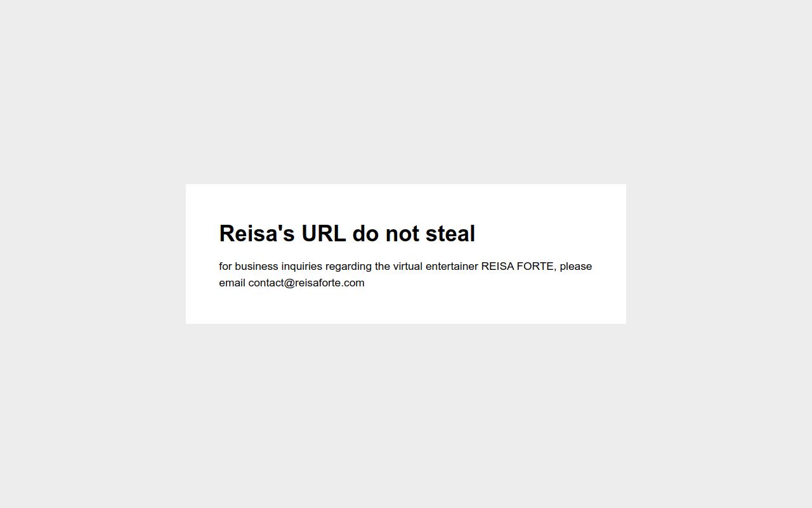The width and height of the screenshot is (812, 508).
Task: Click the word "URL" in heading
Action: pyautogui.click(x=324, y=234)
